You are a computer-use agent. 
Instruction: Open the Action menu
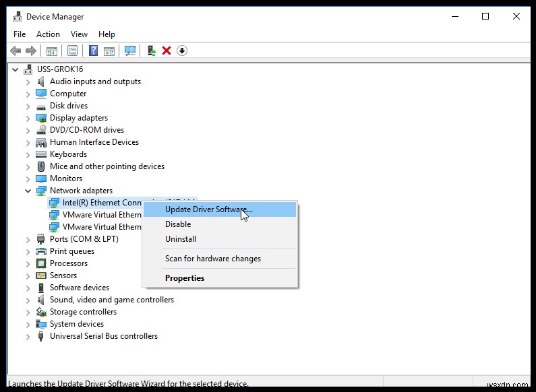tap(48, 34)
